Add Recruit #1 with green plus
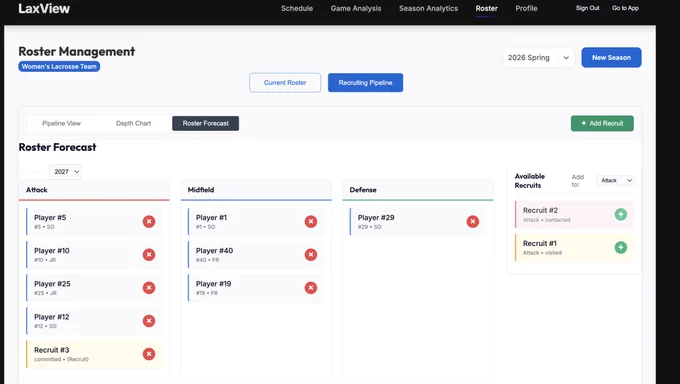Image resolution: width=680 pixels, height=384 pixels. coord(621,247)
